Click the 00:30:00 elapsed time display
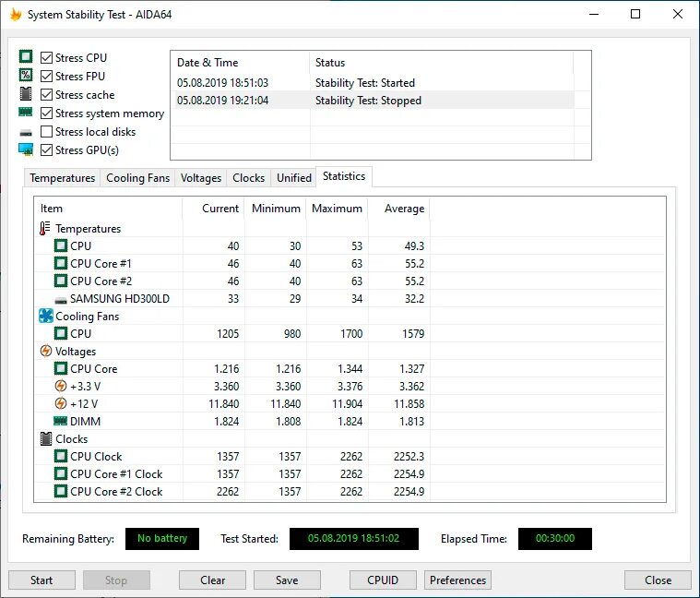The height and width of the screenshot is (598, 700). [x=555, y=539]
